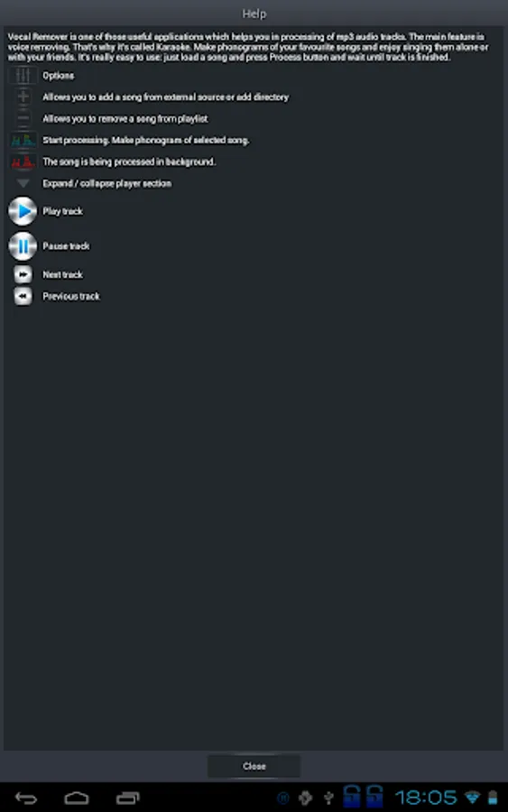This screenshot has width=508, height=812.
Task: Toggle the expand/collapse player triangle
Action: coord(23,183)
